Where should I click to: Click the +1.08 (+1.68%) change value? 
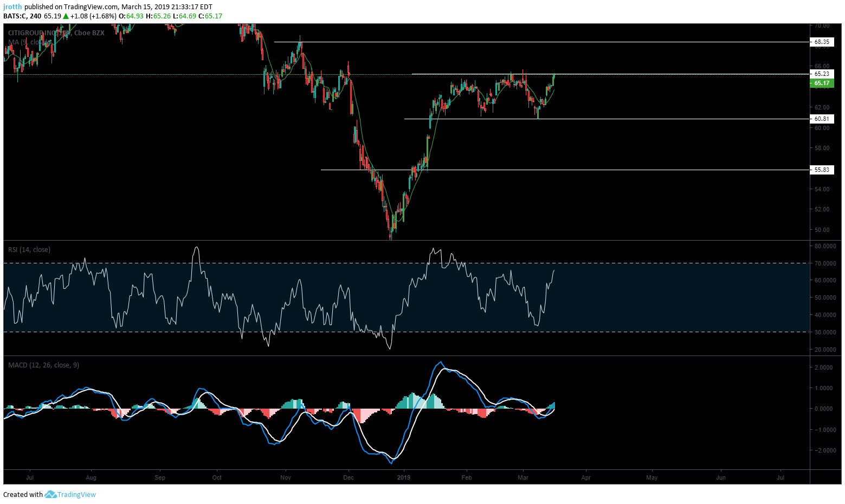coord(94,16)
